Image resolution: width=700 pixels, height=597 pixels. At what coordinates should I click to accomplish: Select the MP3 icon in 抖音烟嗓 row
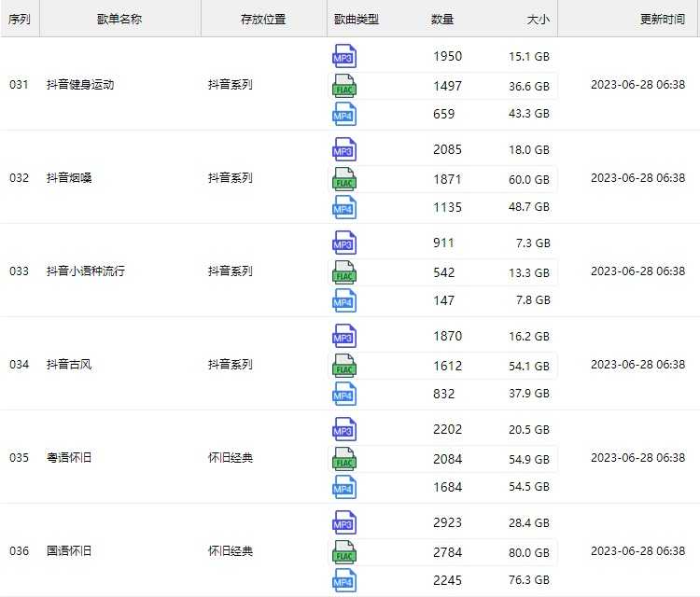[344, 149]
